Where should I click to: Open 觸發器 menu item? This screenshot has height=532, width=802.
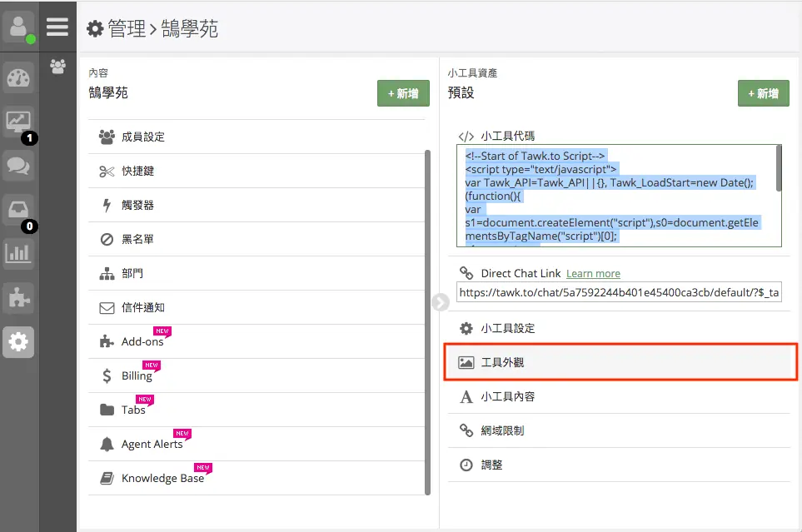[257, 205]
